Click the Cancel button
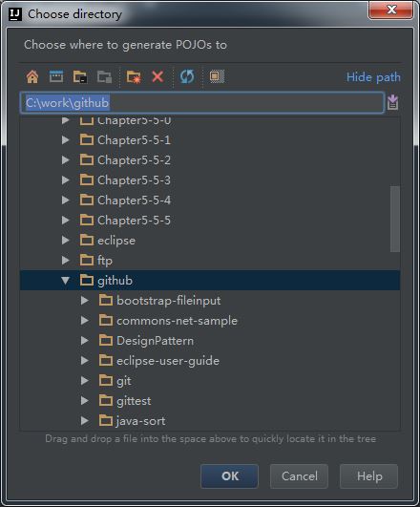Image resolution: width=420 pixels, height=507 pixels. point(300,475)
